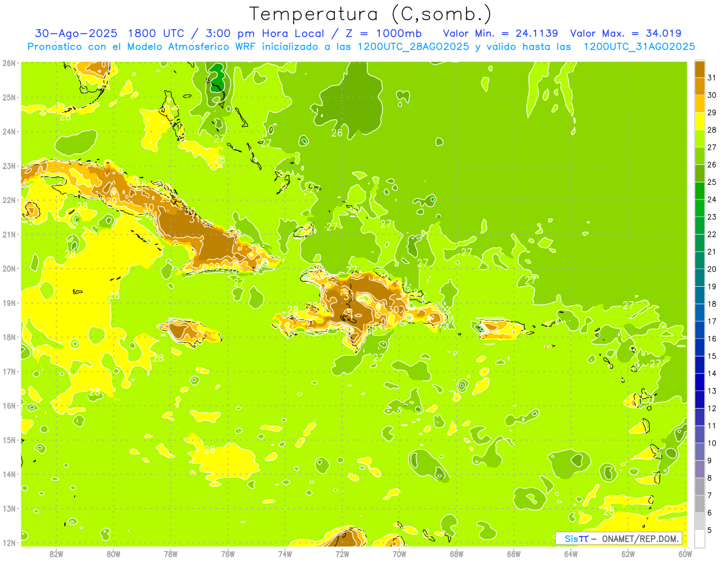Click the "12N" latitude axis label

pyautogui.click(x=9, y=543)
